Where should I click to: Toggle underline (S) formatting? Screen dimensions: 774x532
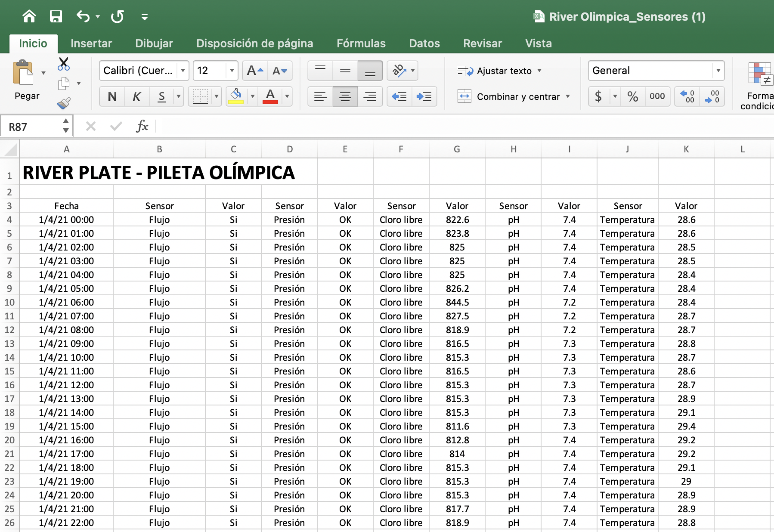162,96
